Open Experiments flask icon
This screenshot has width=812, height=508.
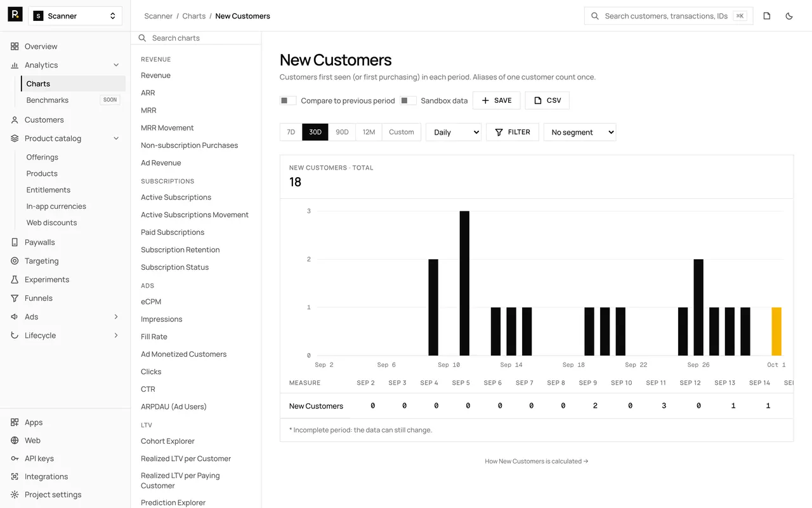click(x=15, y=279)
